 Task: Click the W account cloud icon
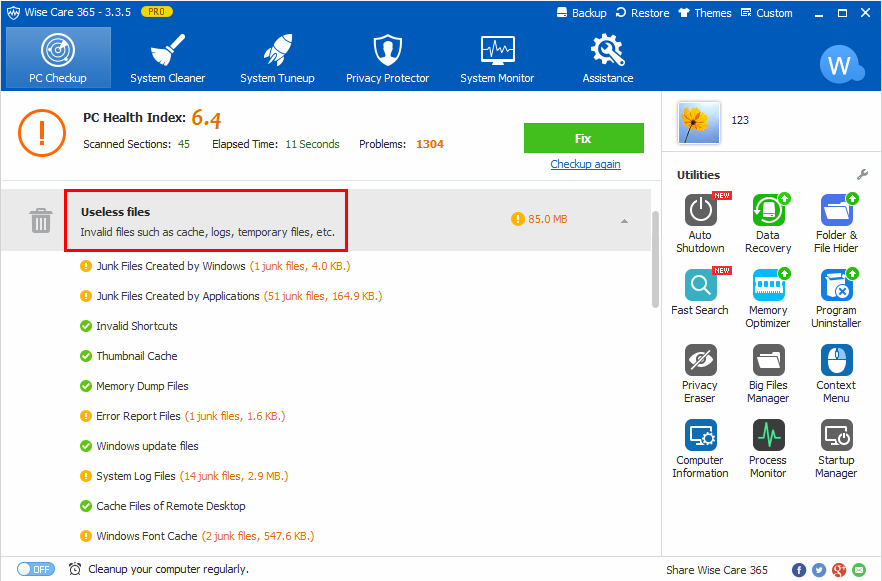point(841,65)
